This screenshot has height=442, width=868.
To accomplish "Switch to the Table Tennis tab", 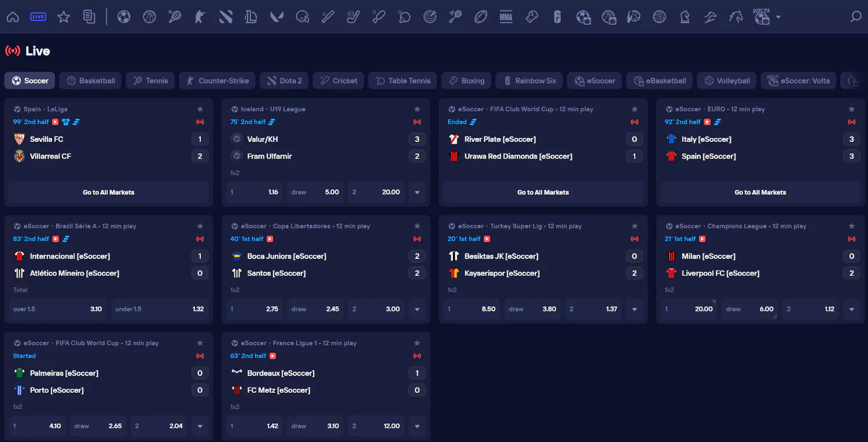I will 403,81.
